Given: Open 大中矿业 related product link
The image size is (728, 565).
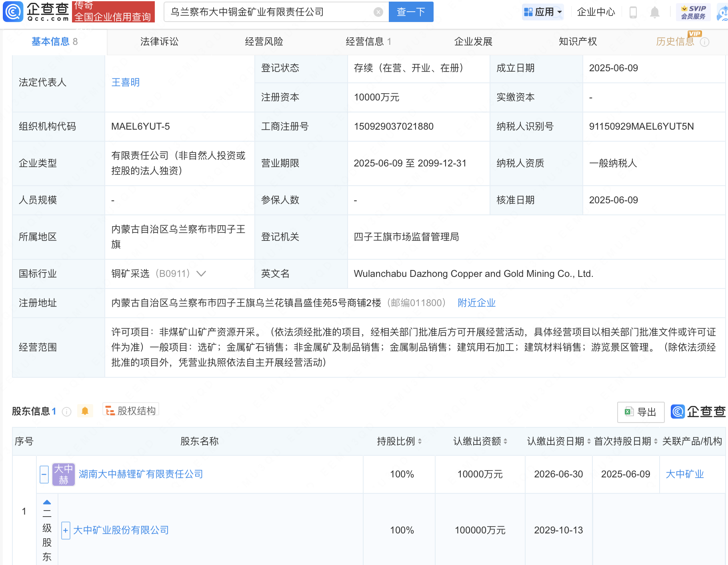Looking at the screenshot, I should 685,474.
